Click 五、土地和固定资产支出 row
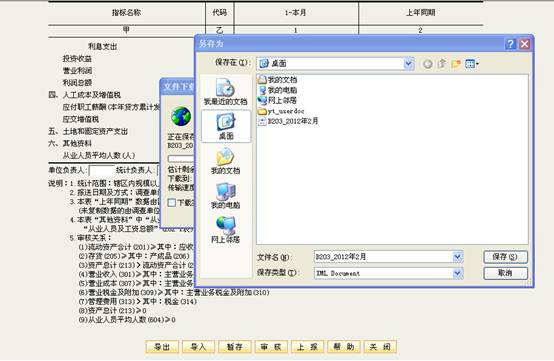 pyautogui.click(x=88, y=131)
